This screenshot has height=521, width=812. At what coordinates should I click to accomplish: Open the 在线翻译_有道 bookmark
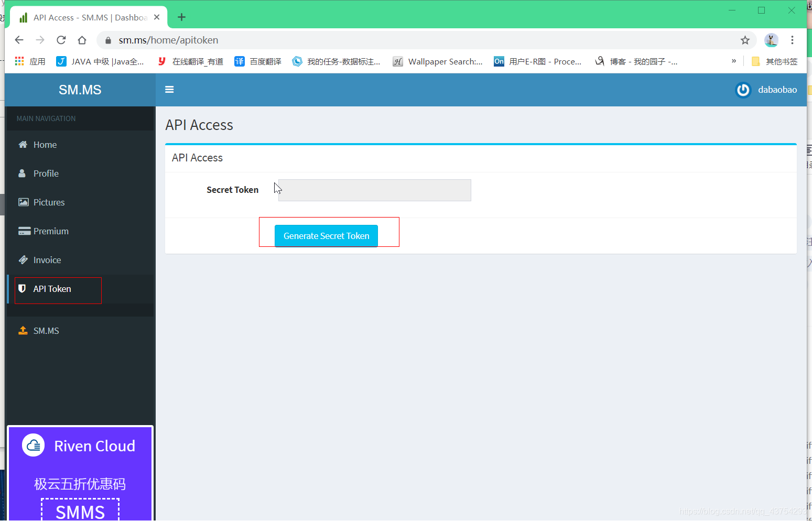tap(190, 61)
